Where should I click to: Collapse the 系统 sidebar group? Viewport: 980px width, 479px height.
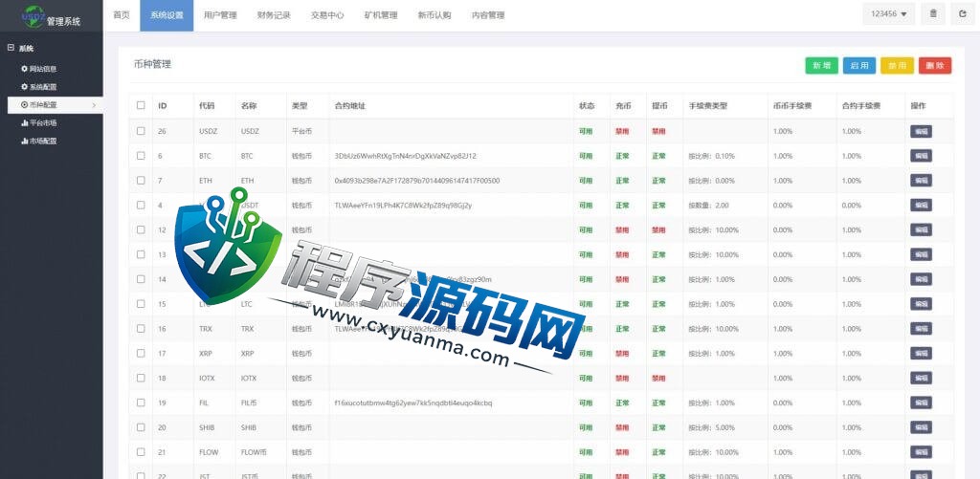pos(11,48)
